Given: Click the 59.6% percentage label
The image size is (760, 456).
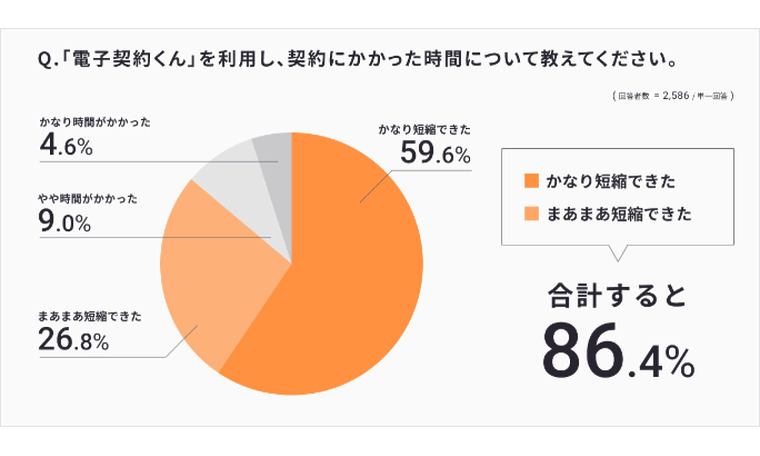Looking at the screenshot, I should click(435, 152).
